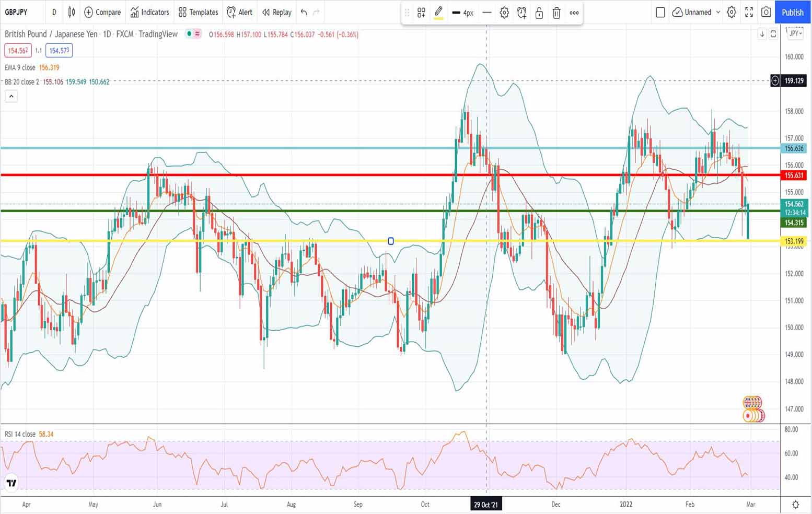Toggle the lock on the selected drawing
The height and width of the screenshot is (514, 812).
click(539, 13)
